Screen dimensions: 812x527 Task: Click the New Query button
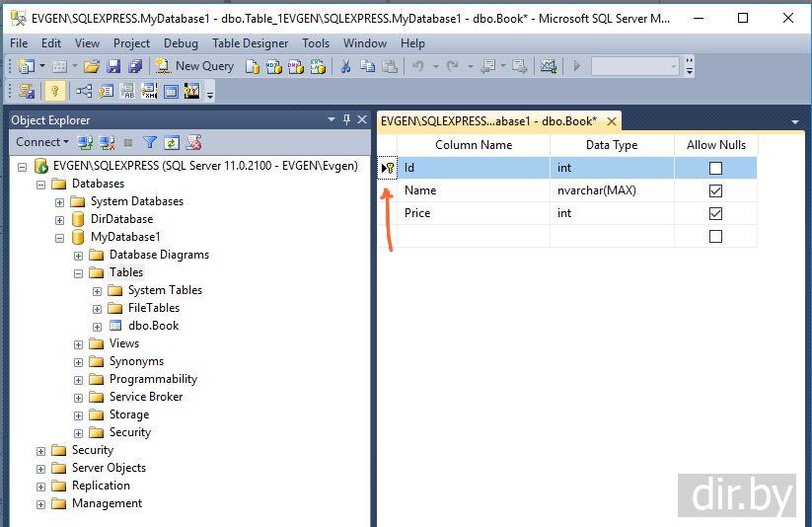point(194,66)
